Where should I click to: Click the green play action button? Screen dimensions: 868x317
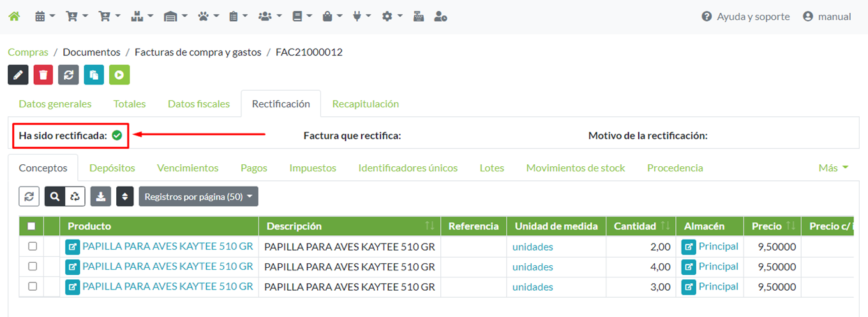[x=119, y=75]
